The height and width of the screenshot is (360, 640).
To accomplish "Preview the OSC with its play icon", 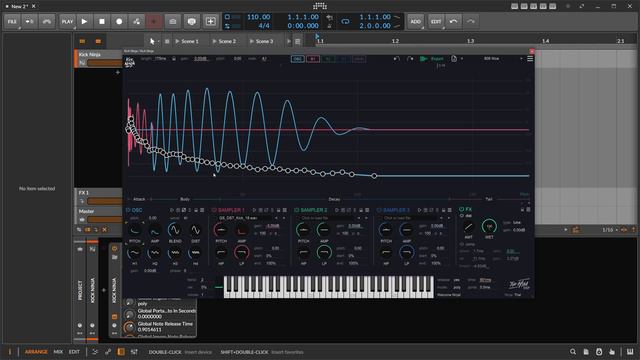I will click(171, 210).
